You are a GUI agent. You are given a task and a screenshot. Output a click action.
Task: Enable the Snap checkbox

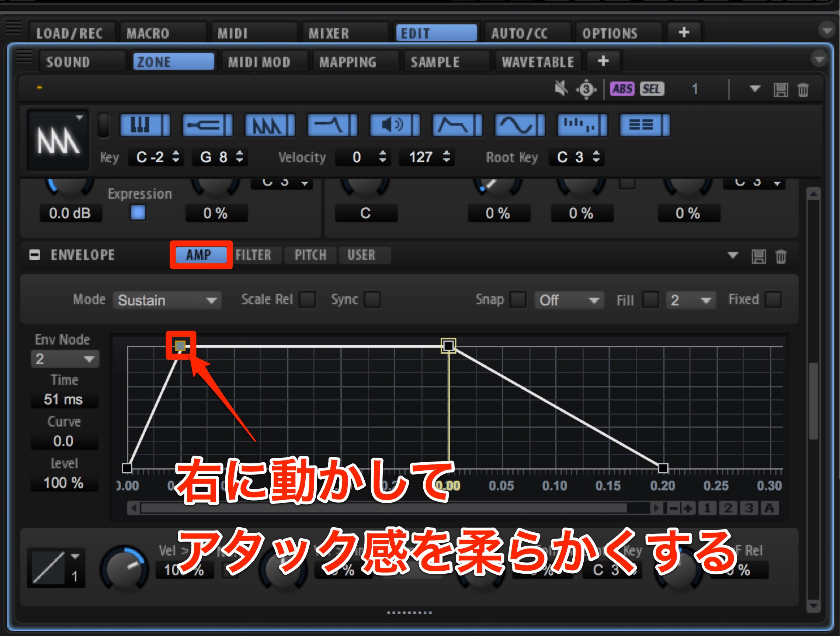coord(518,300)
